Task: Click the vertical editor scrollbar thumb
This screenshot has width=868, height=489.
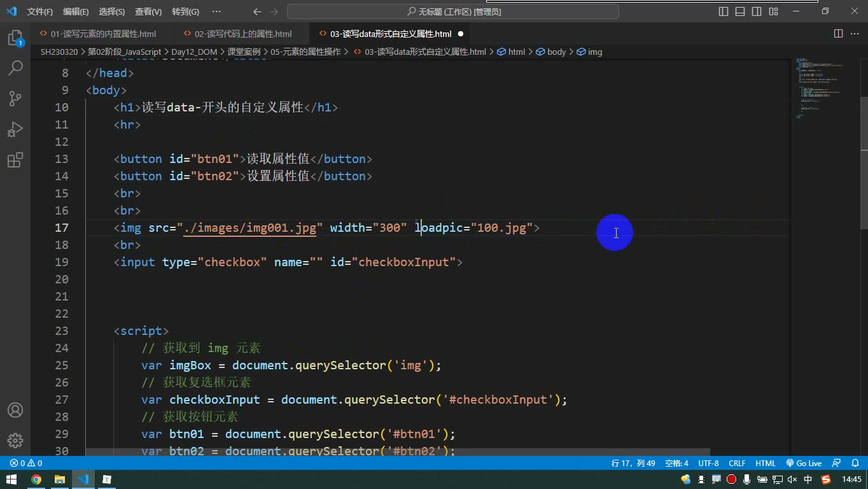Action: (x=864, y=162)
